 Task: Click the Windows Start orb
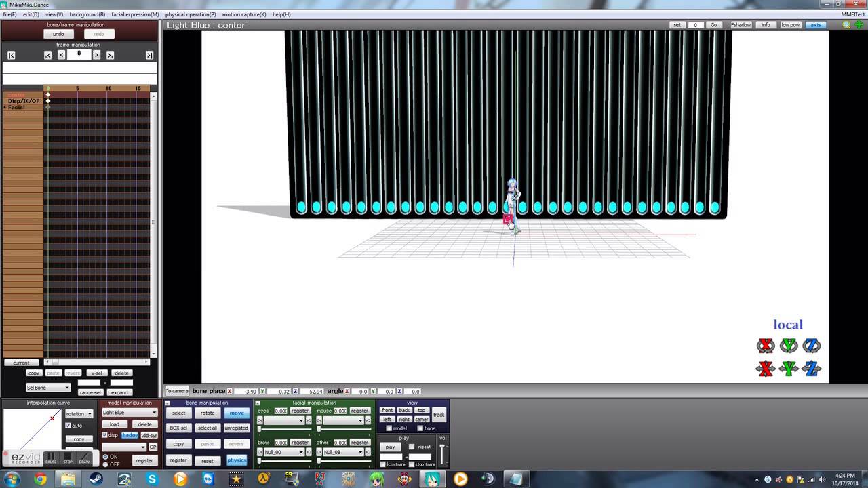(x=12, y=479)
